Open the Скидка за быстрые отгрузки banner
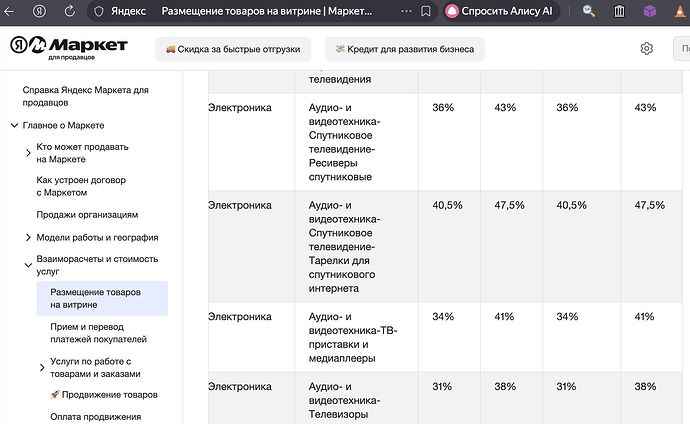Screen dimensions: 690x424 233,49
